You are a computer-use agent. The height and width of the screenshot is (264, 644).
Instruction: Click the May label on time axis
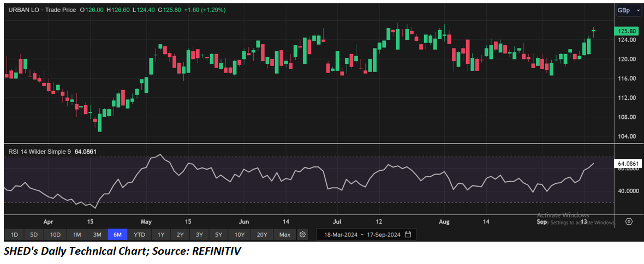point(146,221)
